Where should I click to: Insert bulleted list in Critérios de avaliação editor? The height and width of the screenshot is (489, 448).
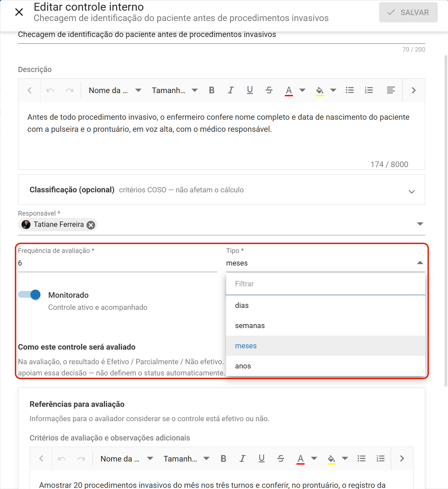(x=361, y=459)
